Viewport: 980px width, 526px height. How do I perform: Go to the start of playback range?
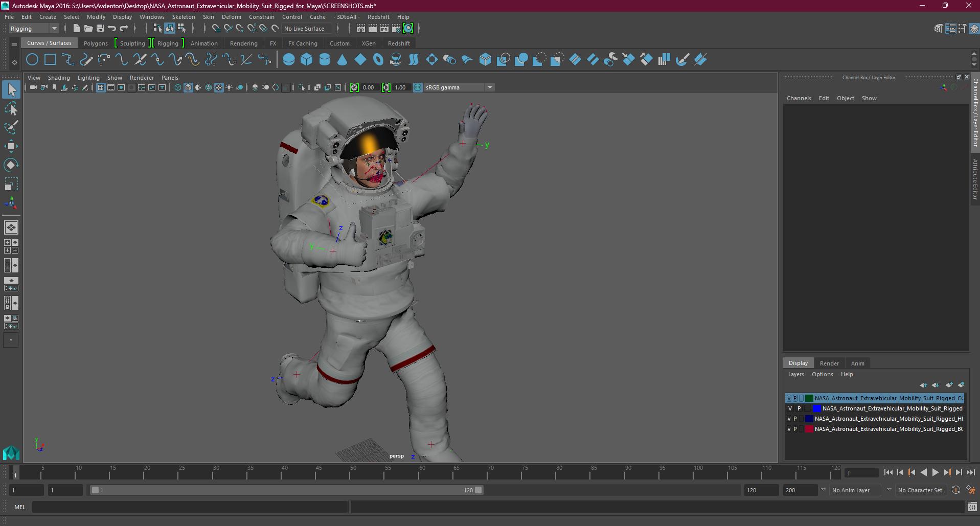pyautogui.click(x=888, y=473)
